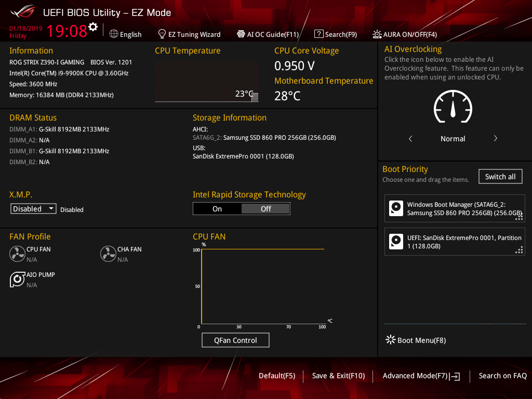Click the Normal overclocking mode label
532x399 pixels.
click(453, 138)
